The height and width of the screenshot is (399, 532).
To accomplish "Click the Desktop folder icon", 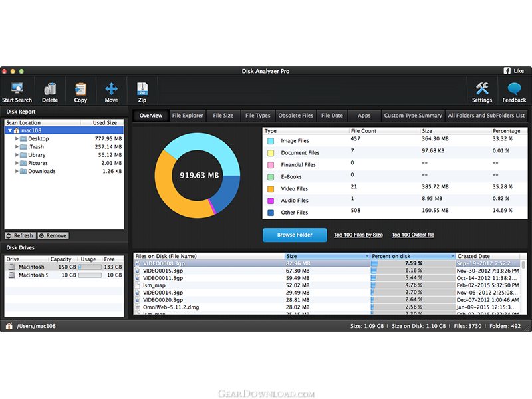I will click(23, 138).
